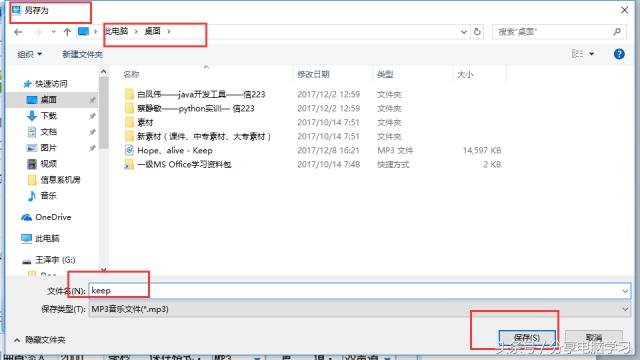The width and height of the screenshot is (640, 360).
Task: Select the java开发工具 folder
Action: click(x=201, y=94)
